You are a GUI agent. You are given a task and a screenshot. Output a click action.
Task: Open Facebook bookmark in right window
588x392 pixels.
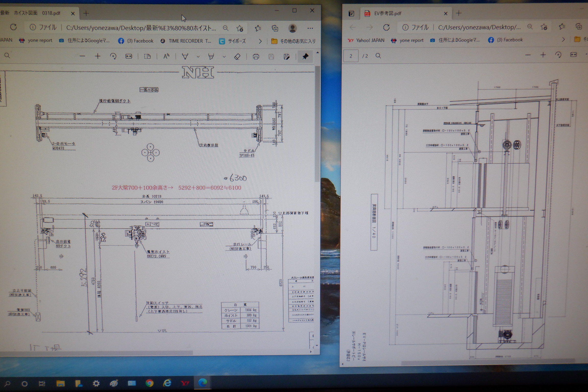(x=505, y=40)
